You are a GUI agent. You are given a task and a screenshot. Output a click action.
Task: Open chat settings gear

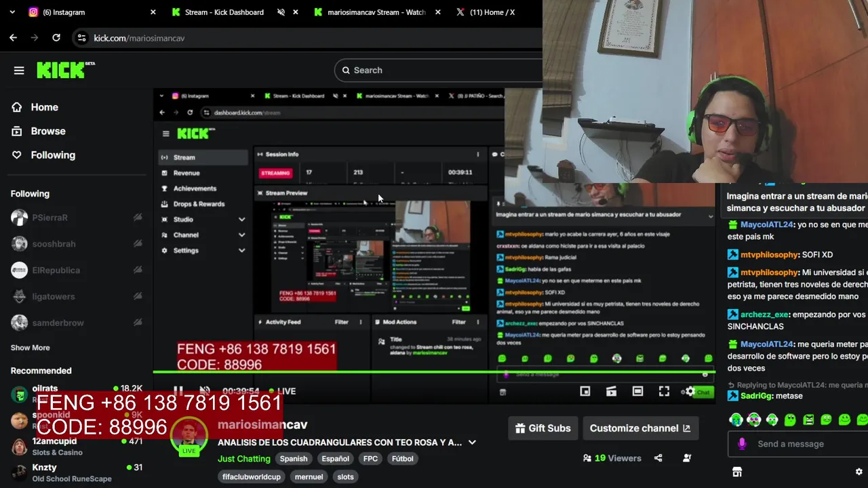(x=859, y=472)
